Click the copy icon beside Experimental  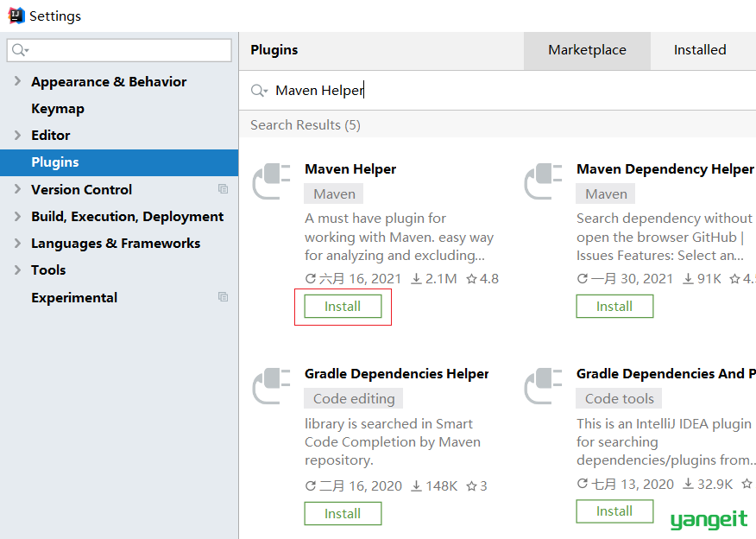tap(223, 297)
